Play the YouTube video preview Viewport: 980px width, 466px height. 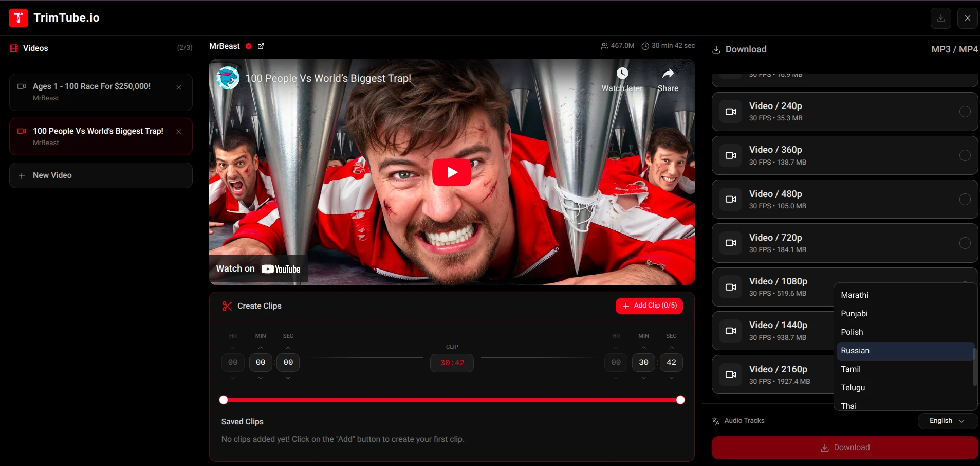(x=451, y=172)
